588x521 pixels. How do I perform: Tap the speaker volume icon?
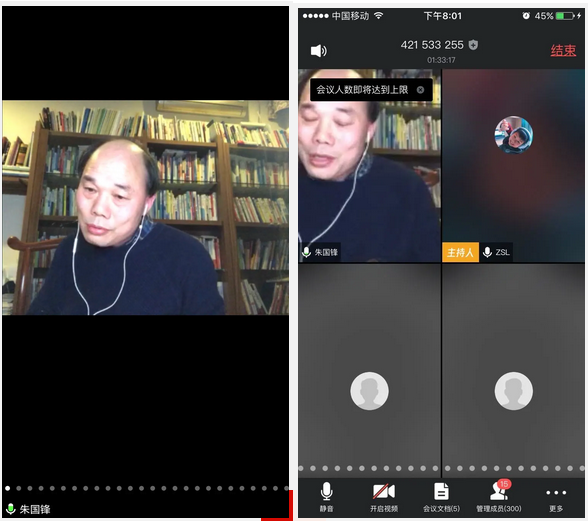318,51
